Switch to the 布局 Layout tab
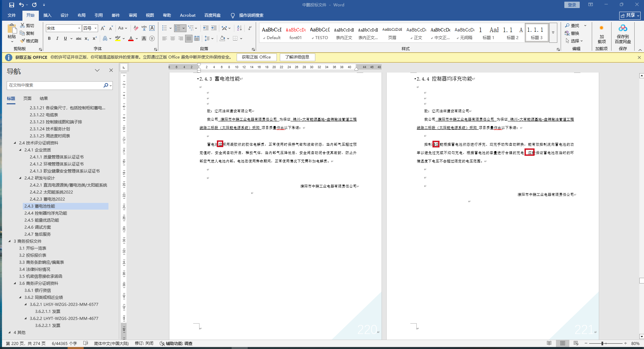Screen dimensions: 644x349 [82, 15]
